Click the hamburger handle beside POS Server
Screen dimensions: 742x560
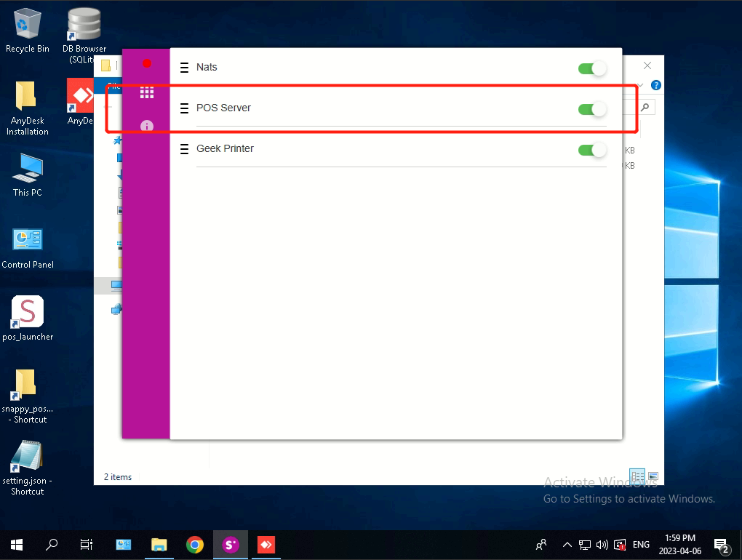click(x=184, y=108)
